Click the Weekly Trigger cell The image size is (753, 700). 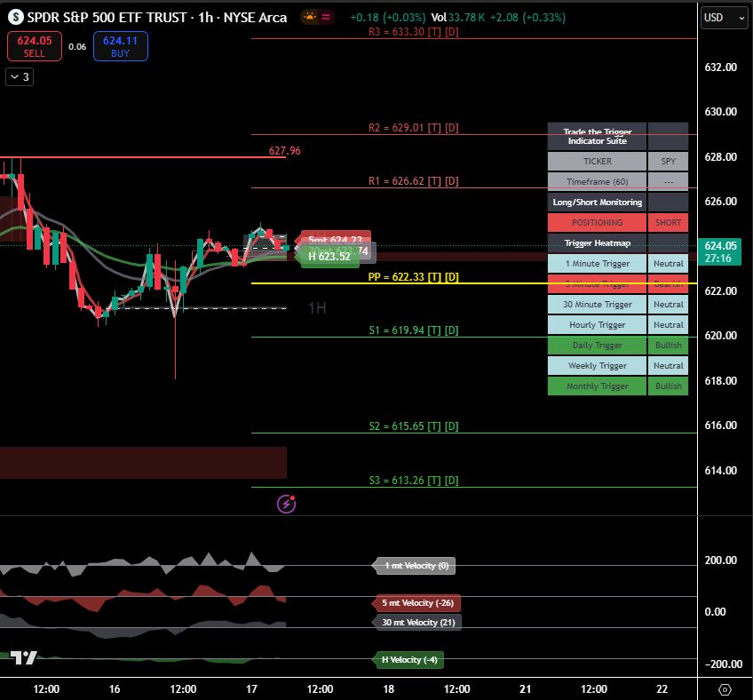coord(598,366)
